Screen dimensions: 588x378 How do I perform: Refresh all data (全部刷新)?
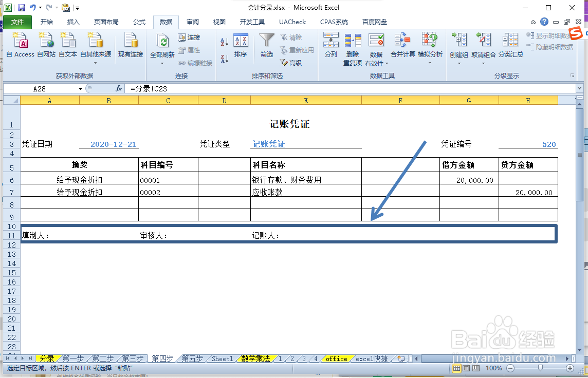(x=162, y=49)
